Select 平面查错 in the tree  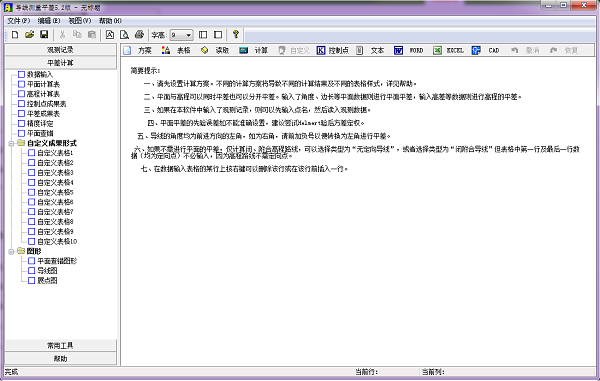click(x=40, y=134)
